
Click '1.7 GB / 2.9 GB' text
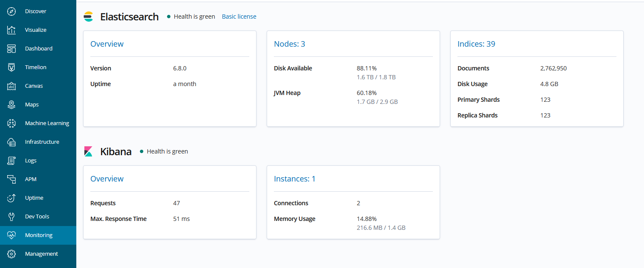(x=377, y=102)
